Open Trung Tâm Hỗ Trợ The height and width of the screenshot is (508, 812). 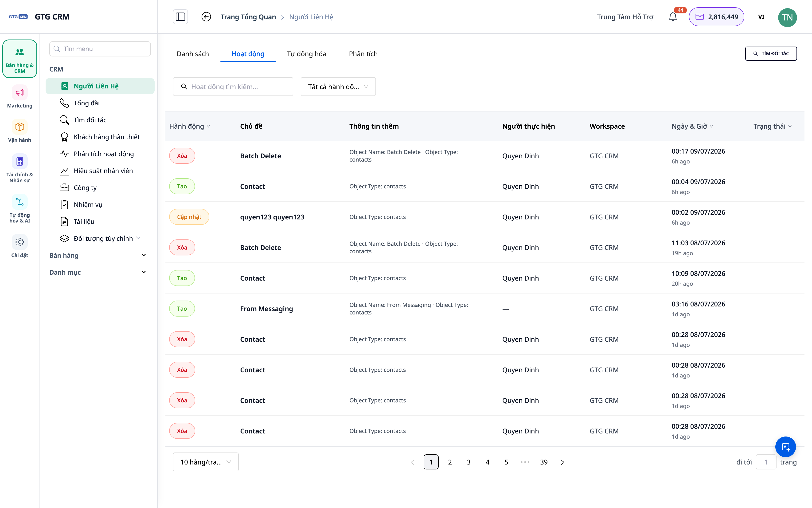click(625, 17)
